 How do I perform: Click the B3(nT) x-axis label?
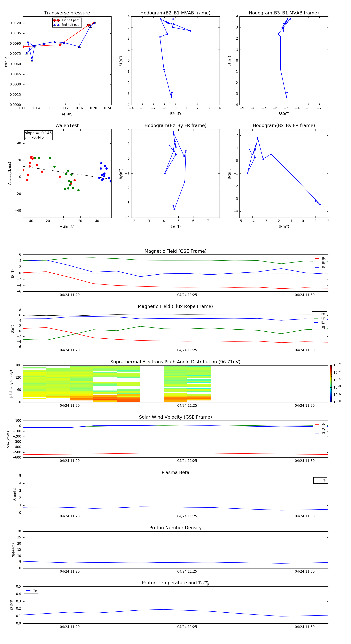[x=284, y=114]
